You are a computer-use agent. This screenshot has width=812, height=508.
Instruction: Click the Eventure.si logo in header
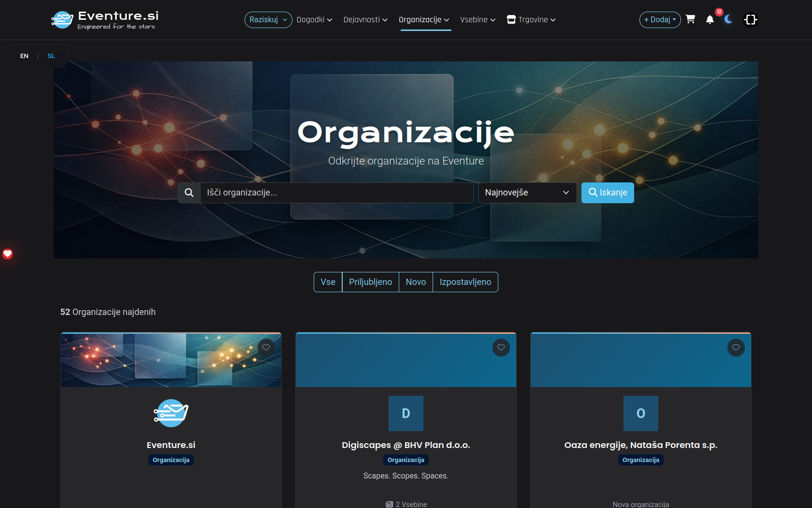(x=105, y=20)
